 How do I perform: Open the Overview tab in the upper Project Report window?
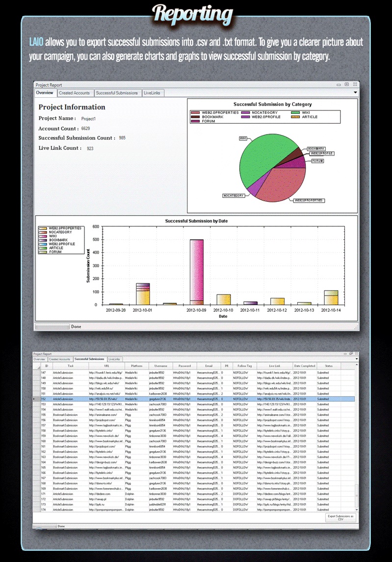(x=45, y=93)
